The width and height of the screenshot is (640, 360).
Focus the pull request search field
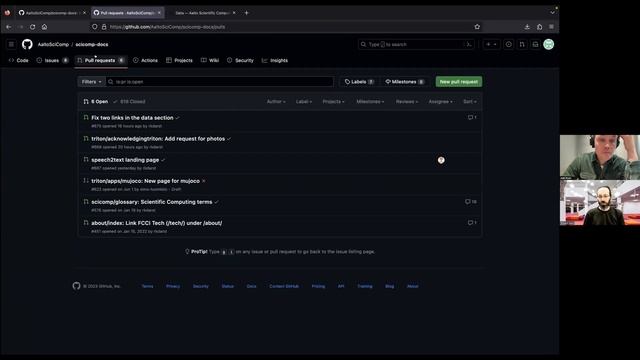point(220,82)
